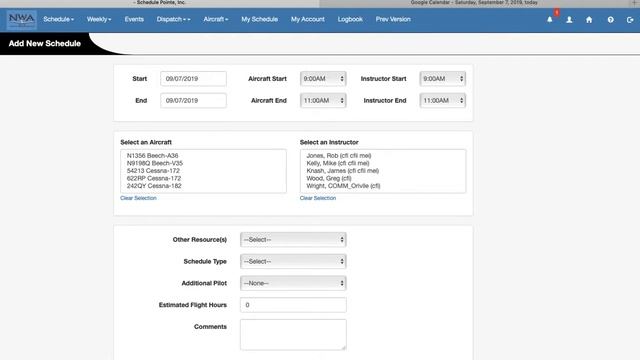The width and height of the screenshot is (640, 360).
Task: Open the Aircraft Start time dropdown
Action: (323, 78)
